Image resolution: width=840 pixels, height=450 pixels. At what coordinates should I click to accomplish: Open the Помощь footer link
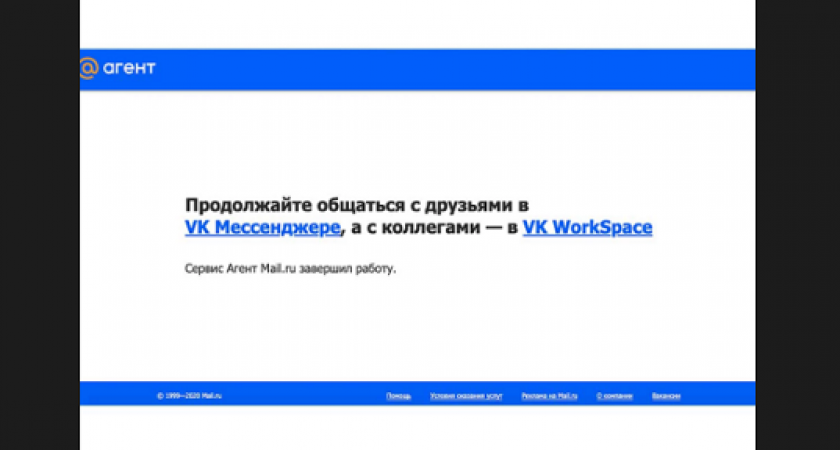pos(399,396)
